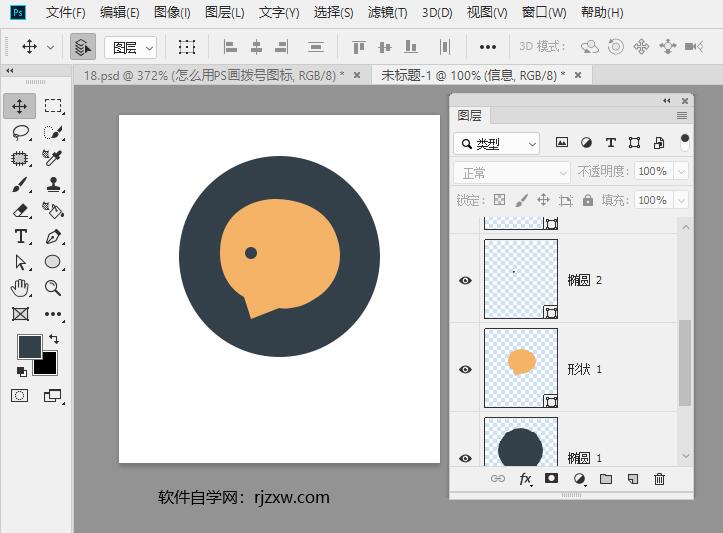Create a new group folder
Viewport: 723px width, 533px height.
tap(605, 479)
